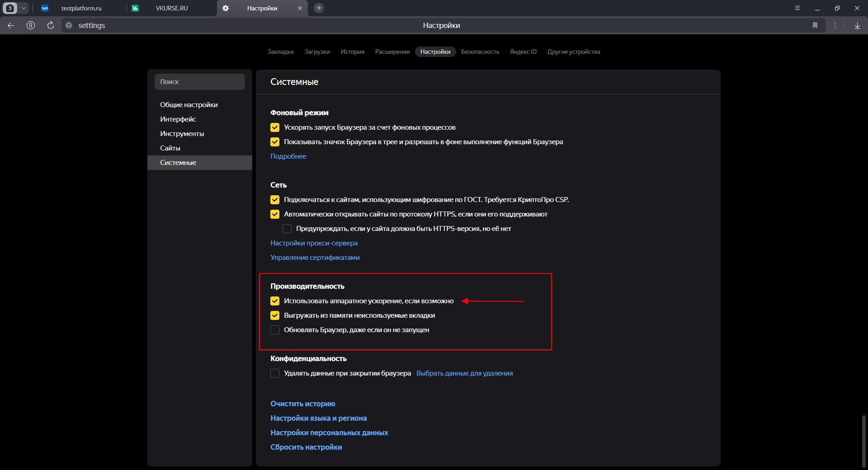
Task: Open Настройки персональных данных link
Action: coord(329,432)
